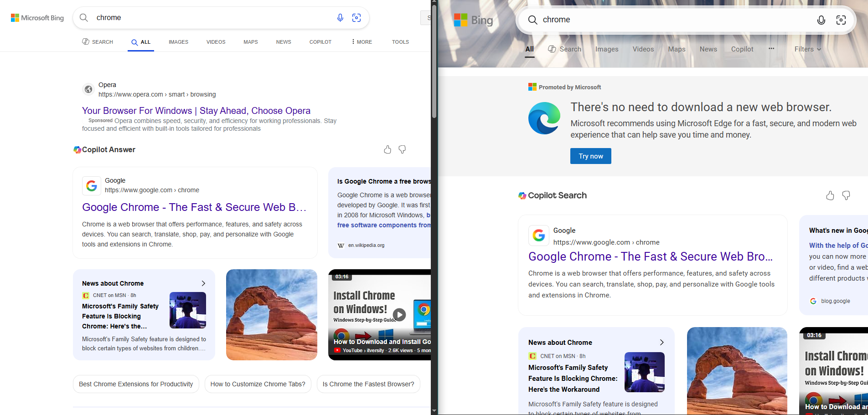Play the Install Chrome video in left window
868x415 pixels.
point(399,315)
